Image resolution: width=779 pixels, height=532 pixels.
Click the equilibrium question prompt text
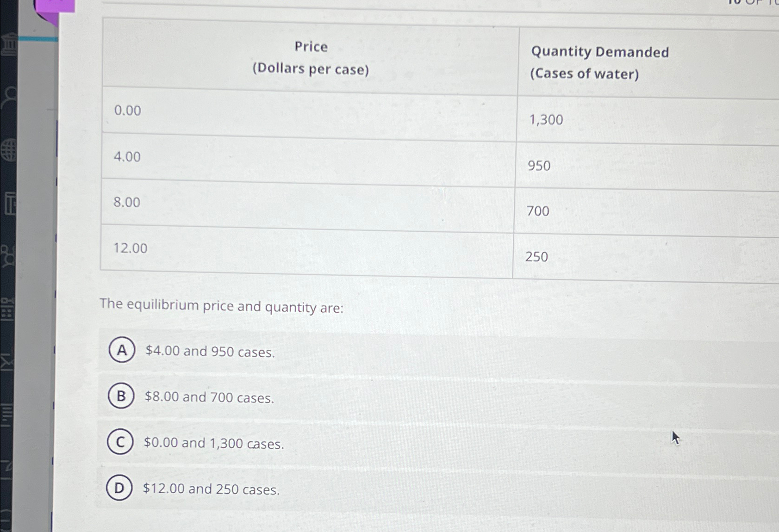[x=221, y=307]
